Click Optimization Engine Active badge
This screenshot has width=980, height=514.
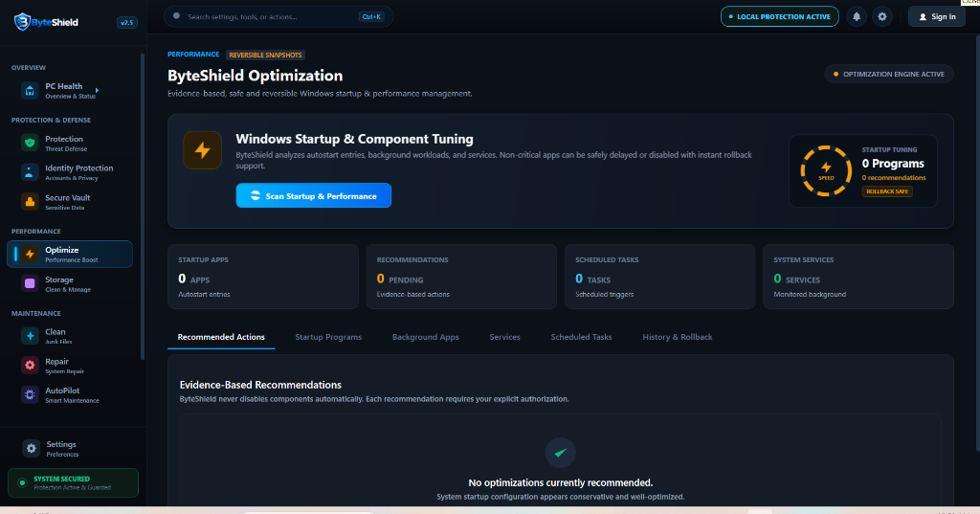click(889, 75)
